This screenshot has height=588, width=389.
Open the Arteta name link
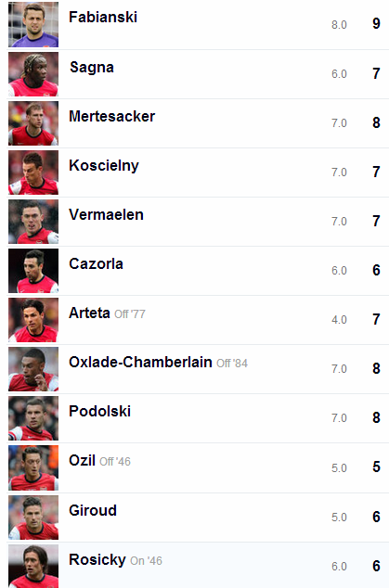tap(89, 313)
